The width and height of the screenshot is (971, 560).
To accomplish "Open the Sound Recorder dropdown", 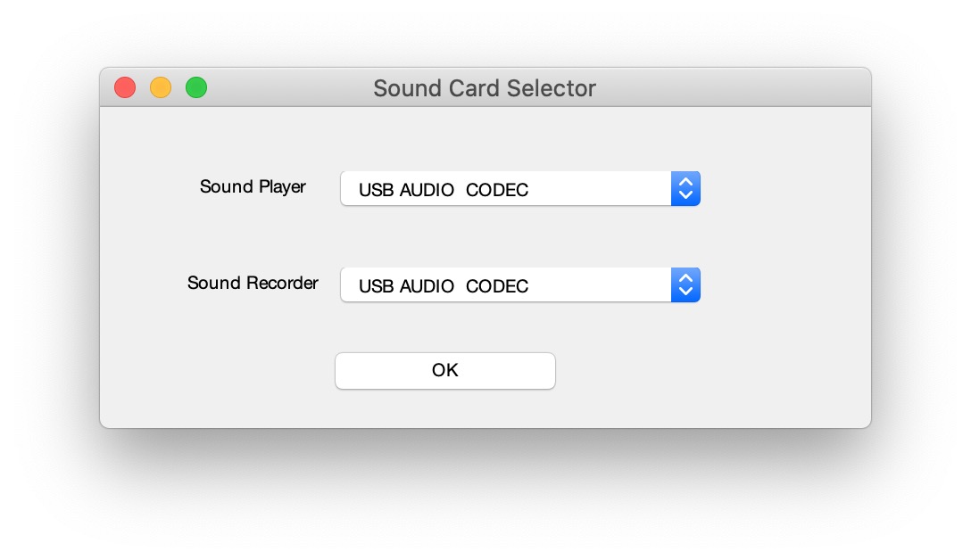I will 519,285.
